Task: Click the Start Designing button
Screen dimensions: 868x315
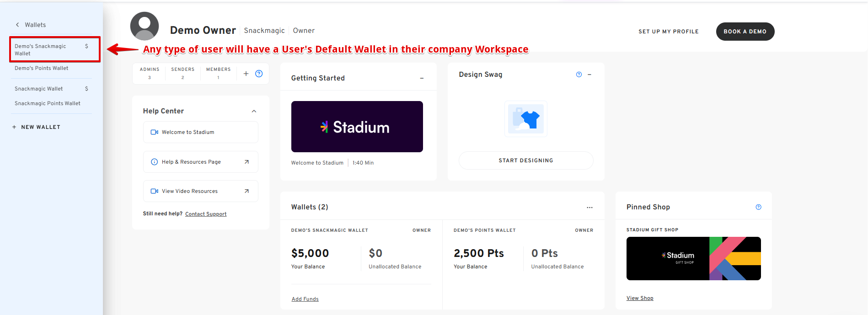Action: 526,160
